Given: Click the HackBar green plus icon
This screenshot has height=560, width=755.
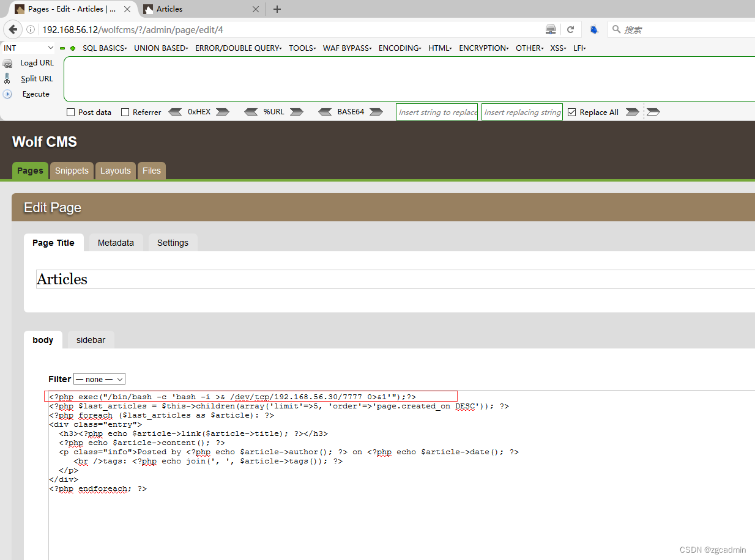Looking at the screenshot, I should point(73,48).
